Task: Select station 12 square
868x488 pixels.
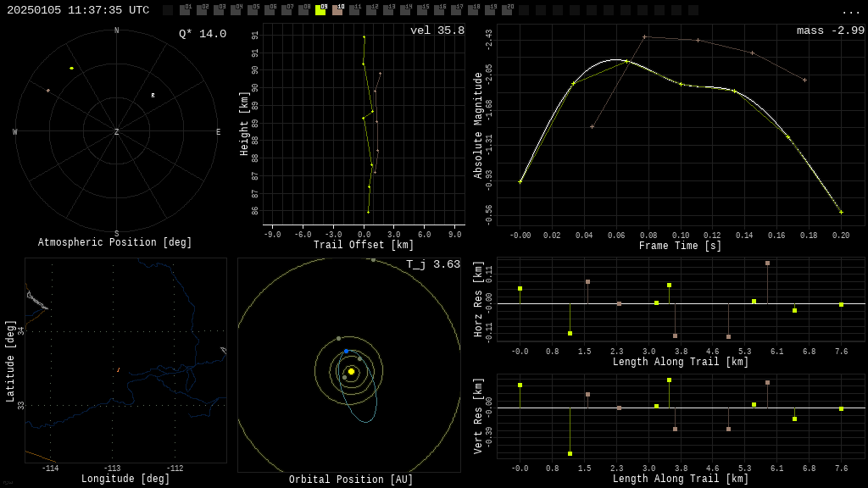Action: 370,10
